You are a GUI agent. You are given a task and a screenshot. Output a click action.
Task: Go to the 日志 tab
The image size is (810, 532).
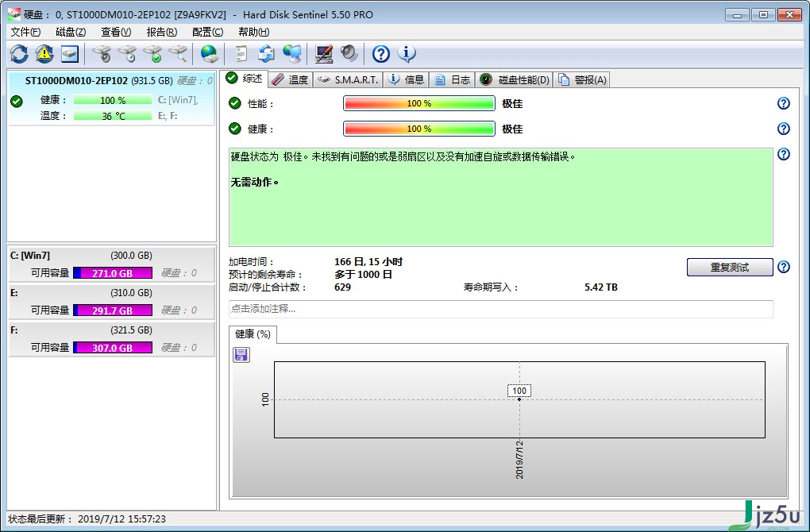coord(452,79)
